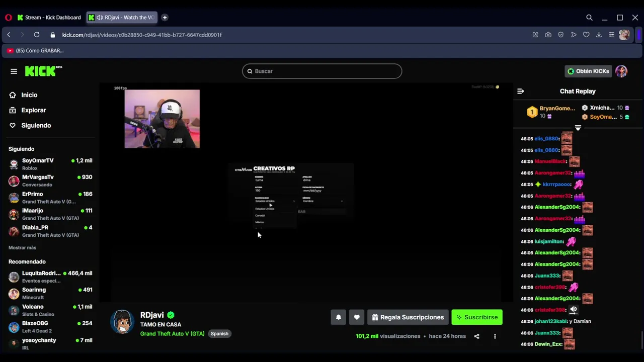Screen dimensions: 644x362
Task: Click the Suscribirse button
Action: [x=477, y=317]
